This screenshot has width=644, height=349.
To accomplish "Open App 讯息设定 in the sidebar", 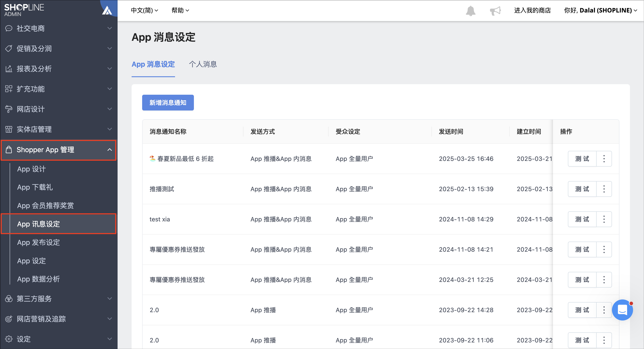I will [59, 224].
